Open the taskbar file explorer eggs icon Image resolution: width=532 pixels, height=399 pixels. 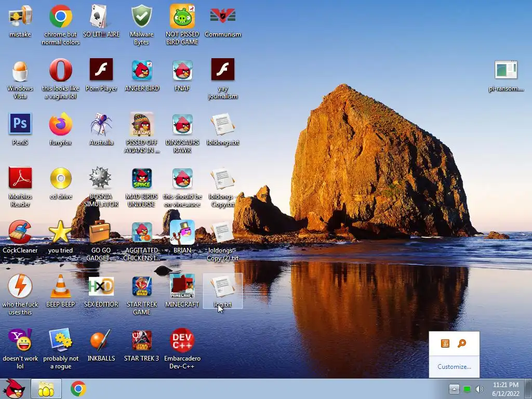[46, 389]
